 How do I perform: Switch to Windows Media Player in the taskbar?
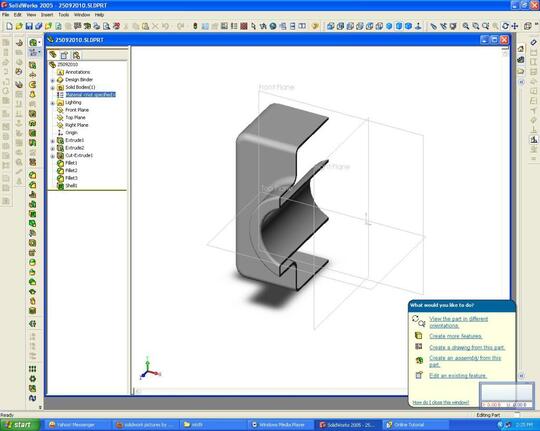pyautogui.click(x=281, y=425)
